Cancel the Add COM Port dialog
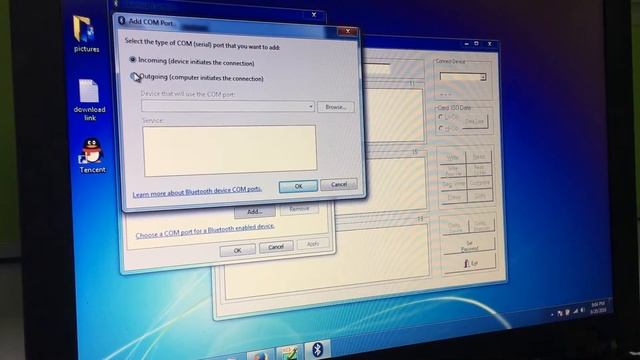 coord(339,184)
